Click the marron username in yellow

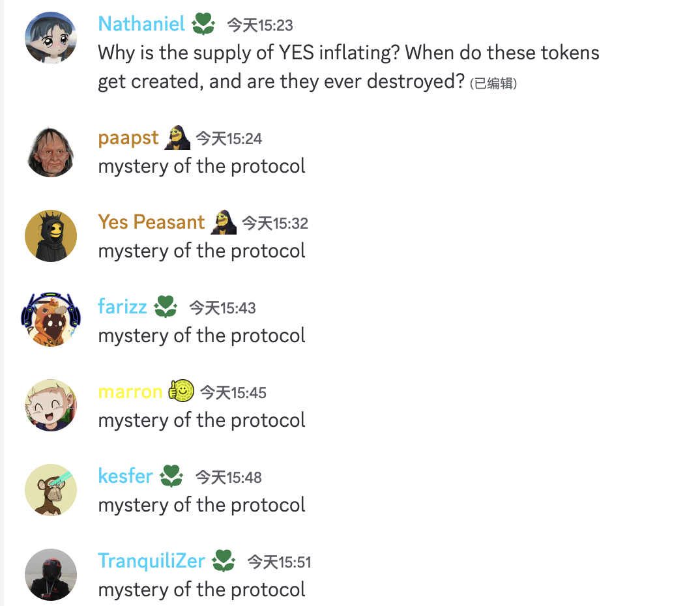130,392
